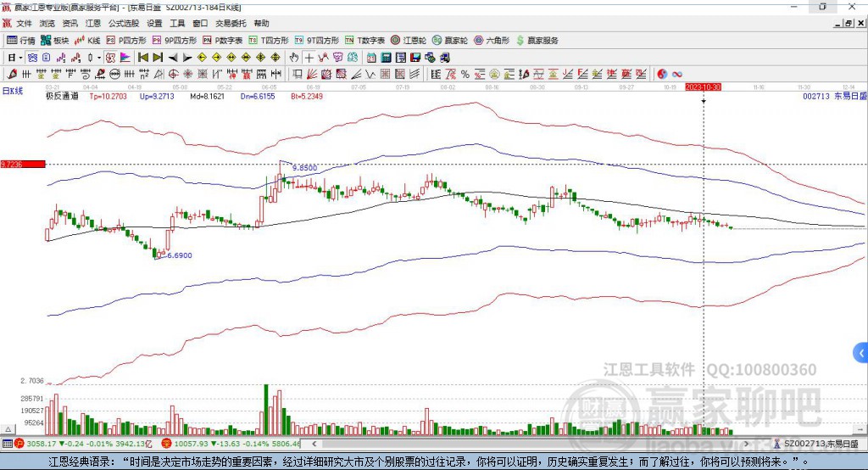Open the 9T四方形 tool
This screenshot has height=470, width=868.
tap(317, 41)
